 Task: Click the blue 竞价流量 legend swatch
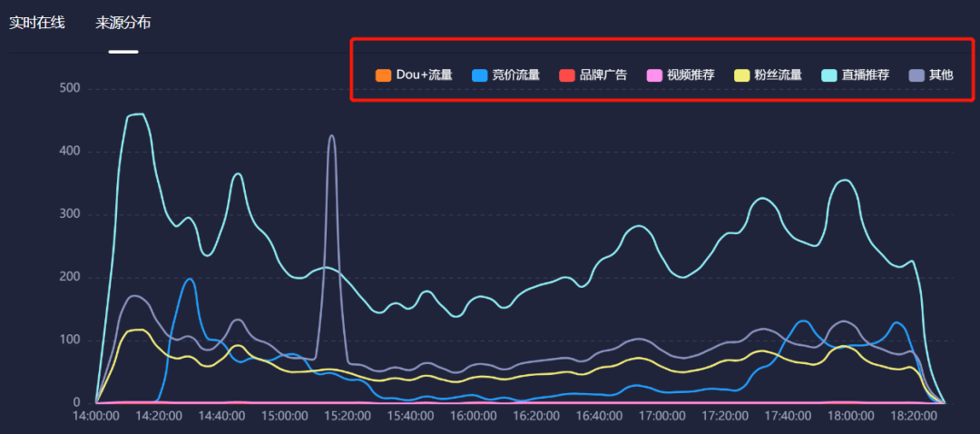coord(480,75)
